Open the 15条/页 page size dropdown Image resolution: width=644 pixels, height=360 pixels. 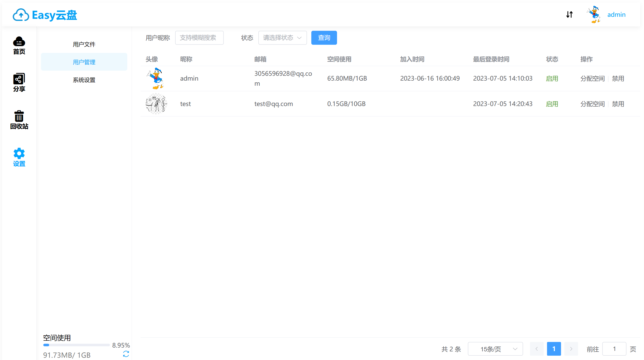click(495, 349)
